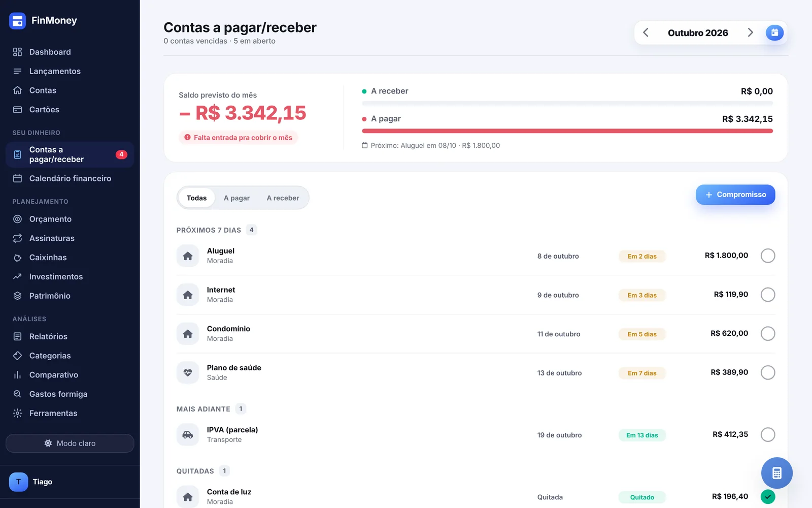Open Calendário financeiro
The width and height of the screenshot is (812, 508).
click(70, 178)
